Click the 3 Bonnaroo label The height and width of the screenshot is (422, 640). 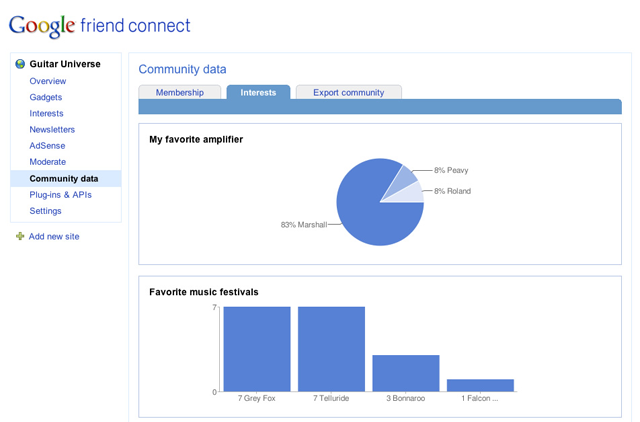[406, 398]
